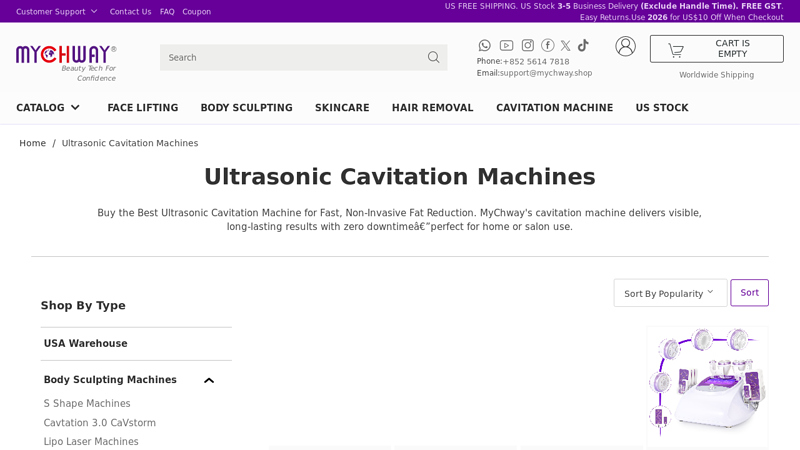The width and height of the screenshot is (800, 450).
Task: Open the YouTube social icon
Action: click(x=506, y=45)
